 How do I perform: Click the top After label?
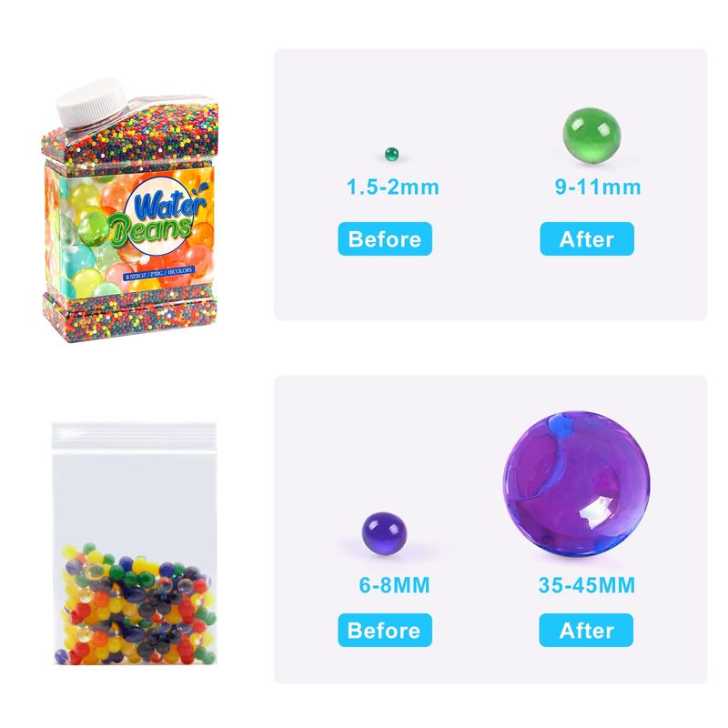[587, 238]
